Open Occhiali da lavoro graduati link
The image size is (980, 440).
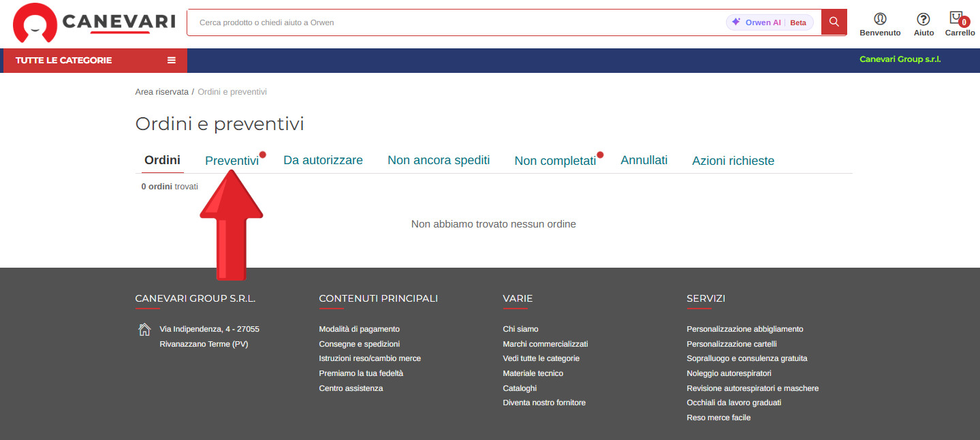click(x=733, y=403)
